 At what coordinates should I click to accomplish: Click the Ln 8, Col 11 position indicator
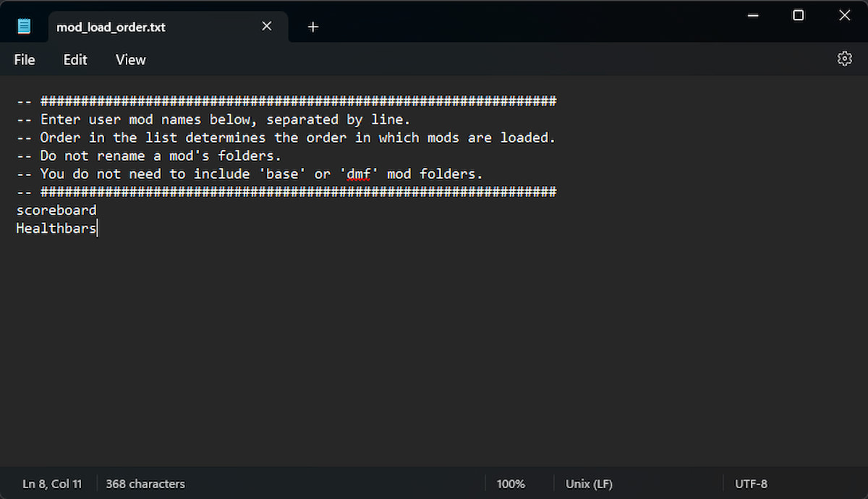[52, 484]
